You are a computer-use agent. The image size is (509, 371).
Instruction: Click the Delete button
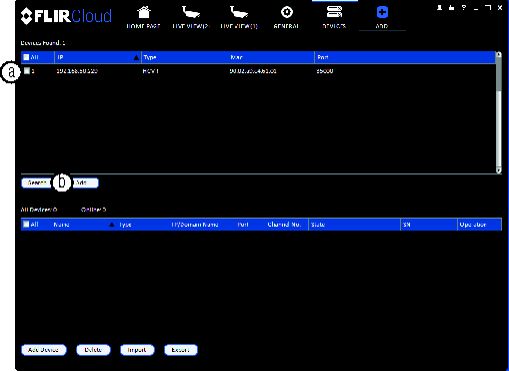coord(93,350)
